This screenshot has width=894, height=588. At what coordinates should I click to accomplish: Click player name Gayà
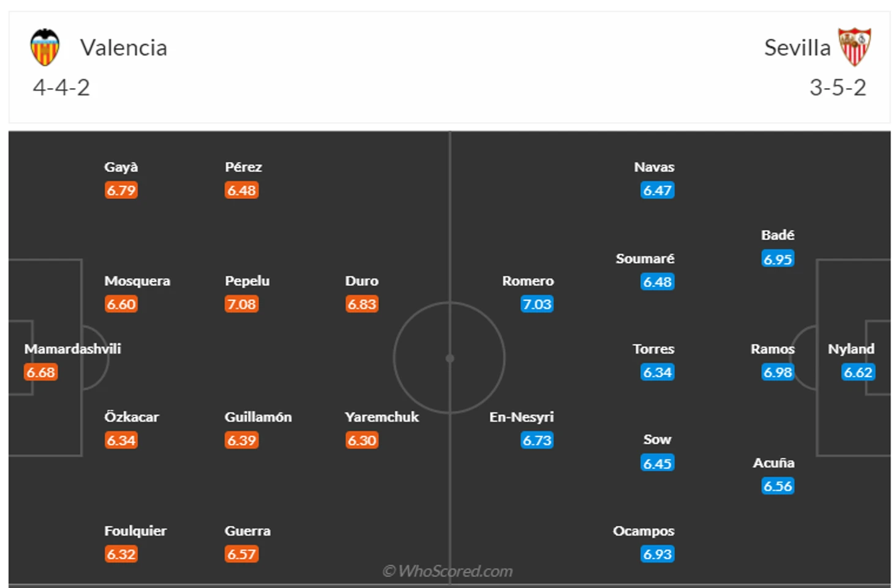(121, 167)
